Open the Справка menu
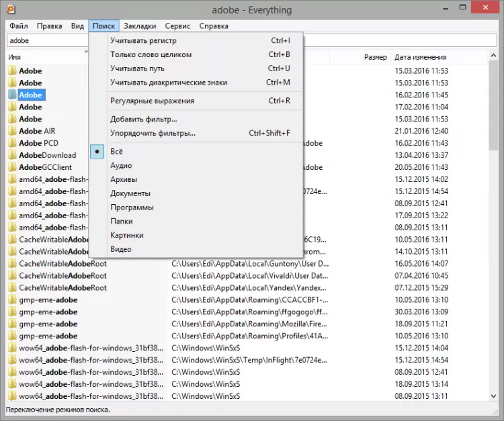The width and height of the screenshot is (504, 421). [x=214, y=26]
